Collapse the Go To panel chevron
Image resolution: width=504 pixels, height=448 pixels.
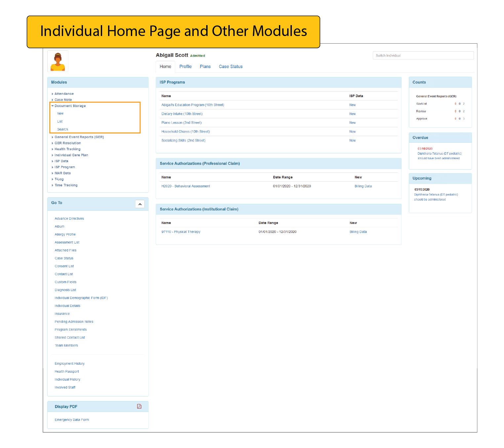point(140,204)
